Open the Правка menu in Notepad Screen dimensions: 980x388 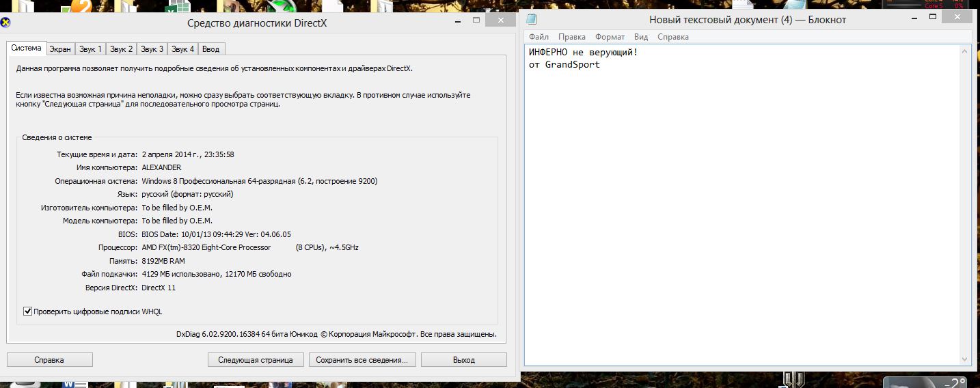(571, 37)
